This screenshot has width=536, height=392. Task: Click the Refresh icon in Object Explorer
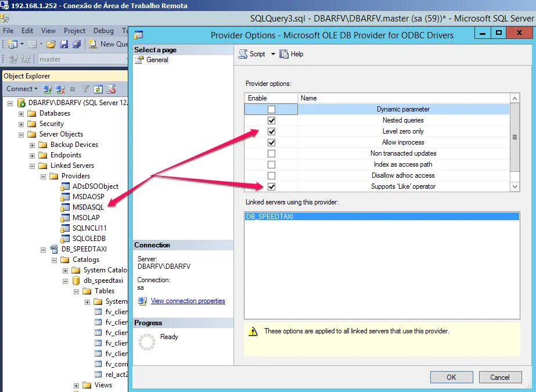pos(98,89)
